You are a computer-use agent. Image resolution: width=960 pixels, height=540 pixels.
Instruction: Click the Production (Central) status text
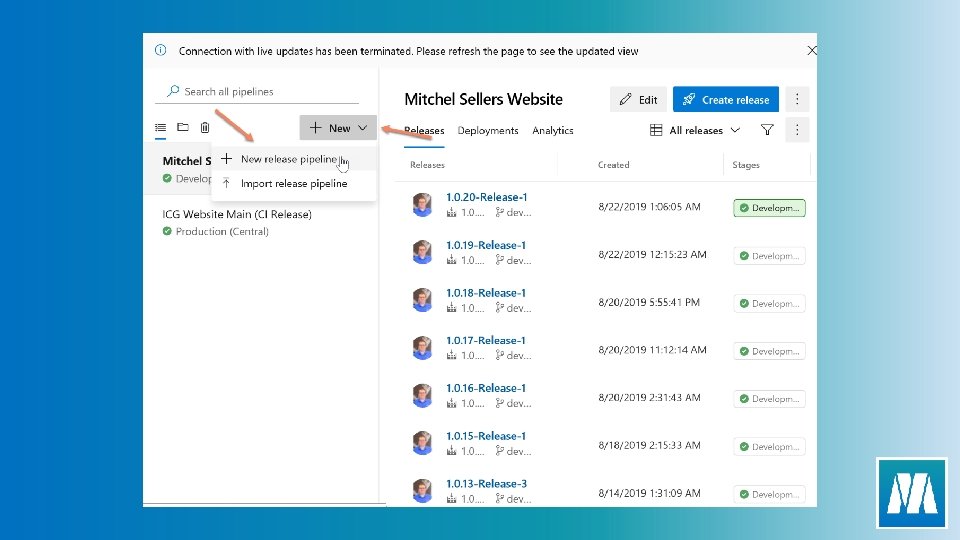click(x=222, y=231)
